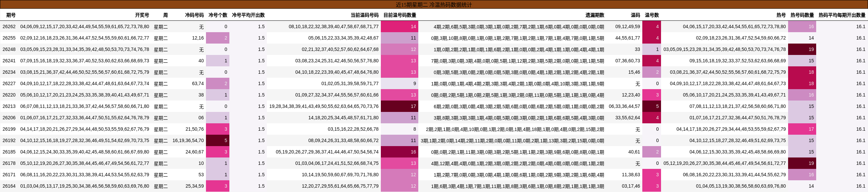Click the title 近15期星期二 冷温热码数据统计
This screenshot has width=868, height=192.
[x=434, y=5]
